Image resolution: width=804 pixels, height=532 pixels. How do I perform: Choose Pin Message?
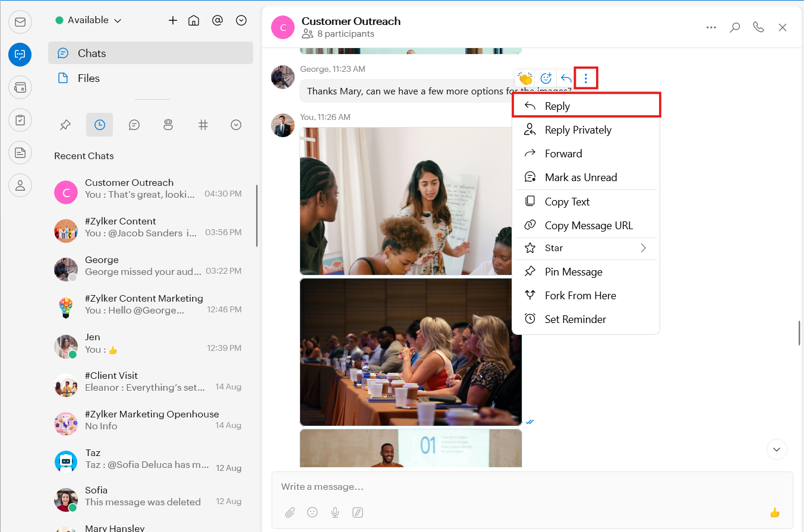click(x=586, y=272)
